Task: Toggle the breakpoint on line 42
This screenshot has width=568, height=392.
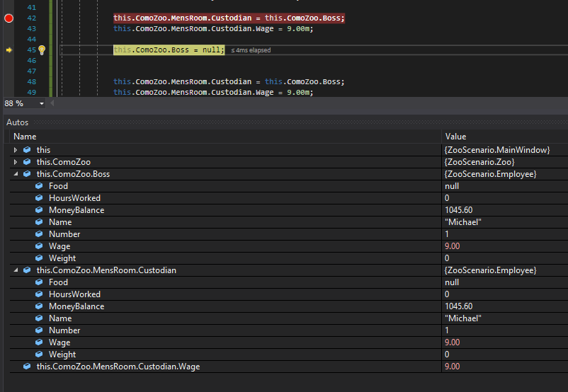Action: 9,18
